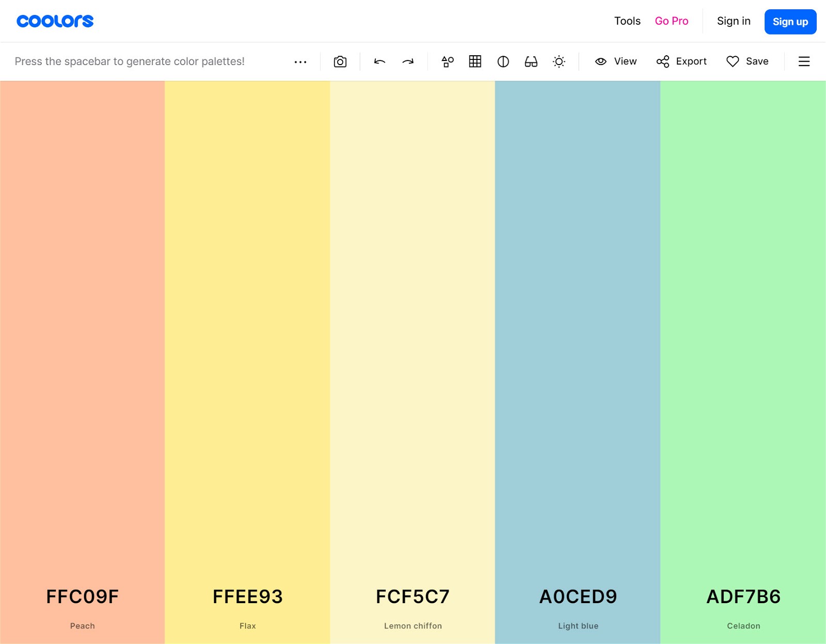The width and height of the screenshot is (826, 644).
Task: Click the Lemon chiffon color name
Action: click(x=413, y=626)
